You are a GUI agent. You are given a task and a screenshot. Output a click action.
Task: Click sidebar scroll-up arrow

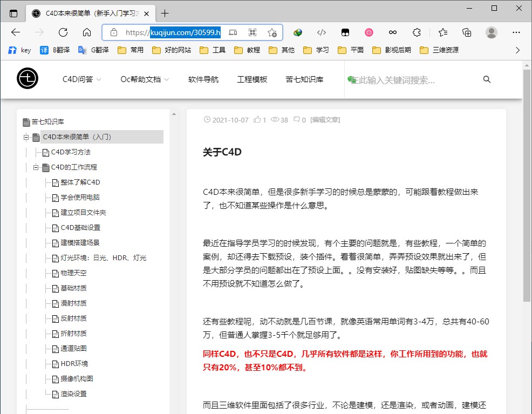pos(174,114)
